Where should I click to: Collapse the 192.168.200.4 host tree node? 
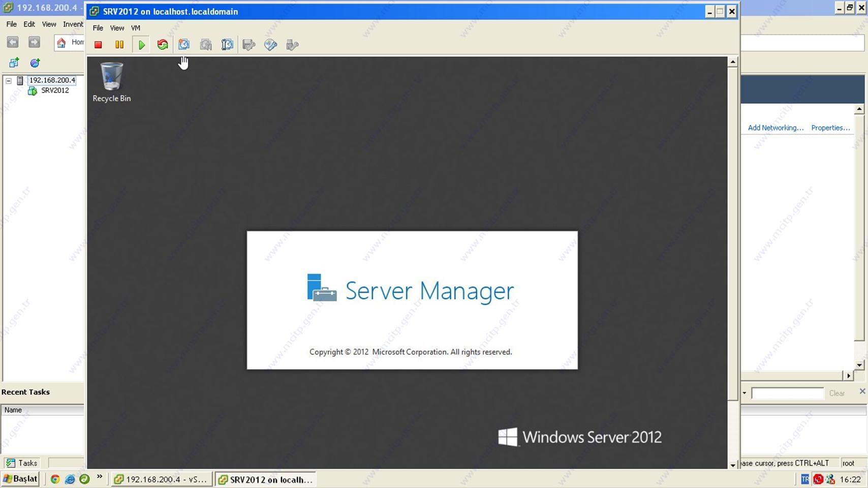tap(9, 80)
